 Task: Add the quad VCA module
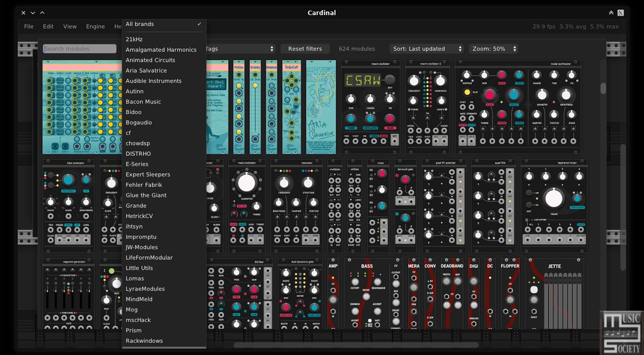[493, 206]
